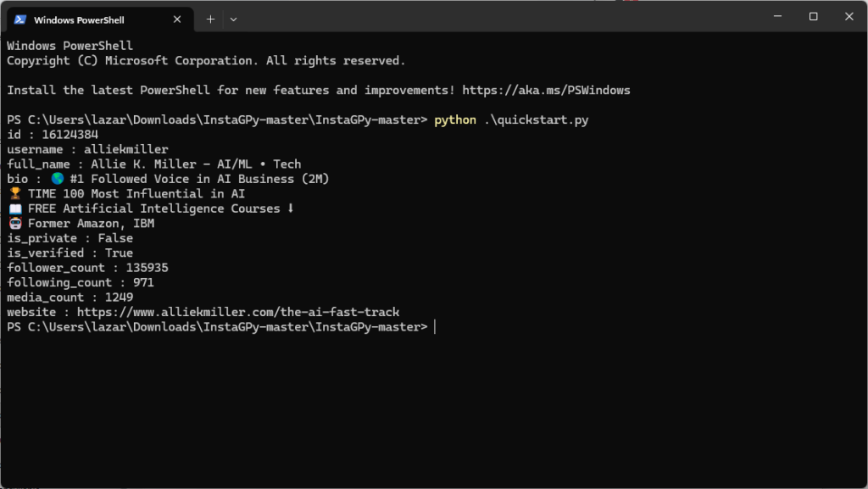Image resolution: width=868 pixels, height=489 pixels.
Task: Click the yellow python command text
Action: pyautogui.click(x=455, y=119)
